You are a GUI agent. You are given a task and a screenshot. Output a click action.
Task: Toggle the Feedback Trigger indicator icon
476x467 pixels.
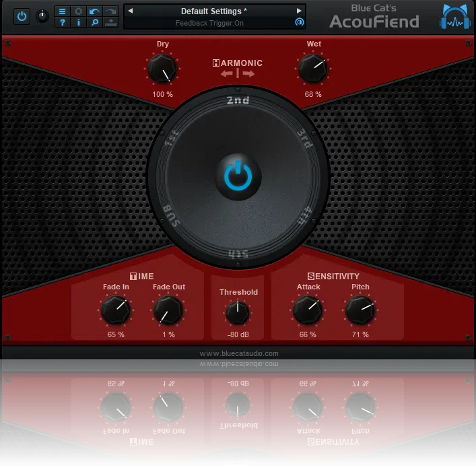[300, 22]
